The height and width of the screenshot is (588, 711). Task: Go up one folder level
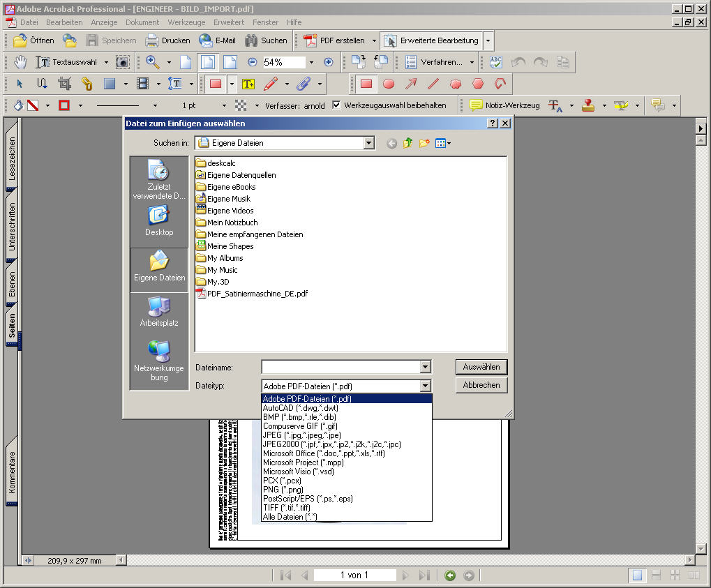tap(407, 143)
